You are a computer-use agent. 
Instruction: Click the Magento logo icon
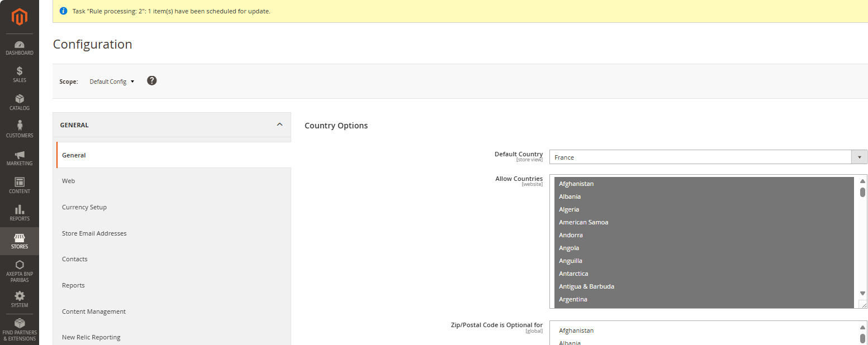pos(20,17)
